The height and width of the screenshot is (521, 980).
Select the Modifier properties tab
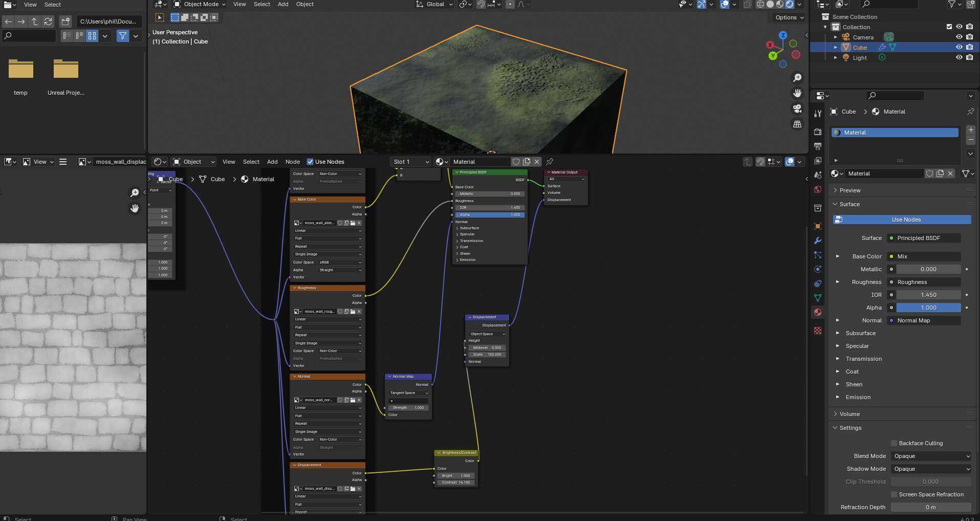[817, 241]
